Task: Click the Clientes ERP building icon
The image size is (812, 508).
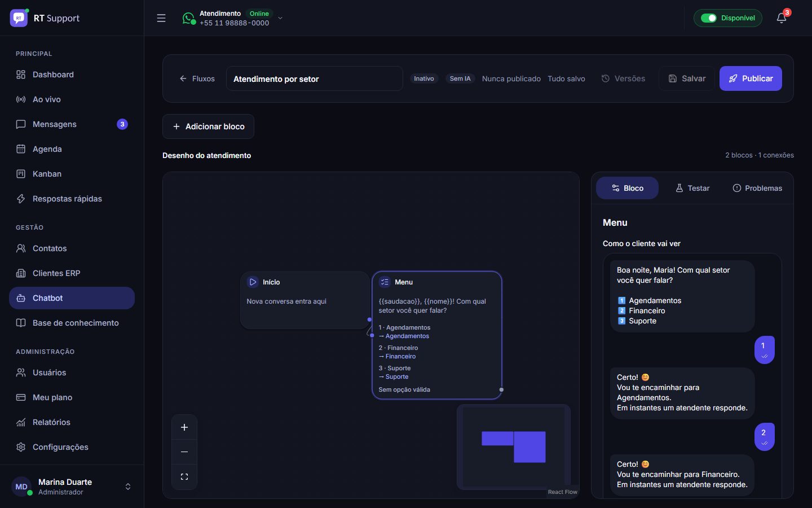Action: [x=21, y=273]
